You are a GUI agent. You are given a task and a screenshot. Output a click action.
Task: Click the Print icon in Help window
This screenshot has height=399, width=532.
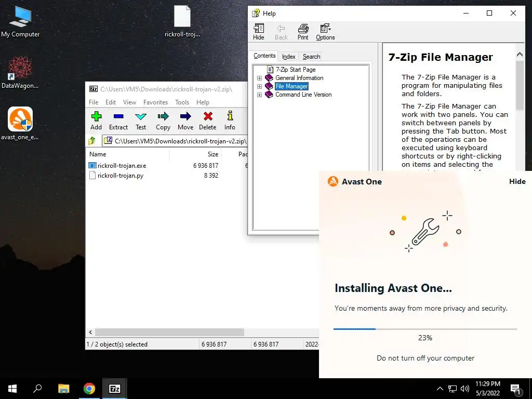pos(303,32)
